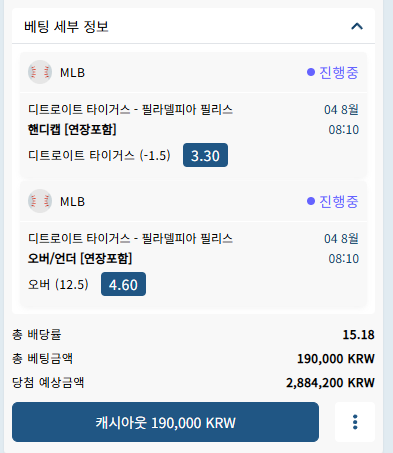Screen dimensions: 393x453
Task: Select the 4.60 odds badge
Action: click(123, 284)
